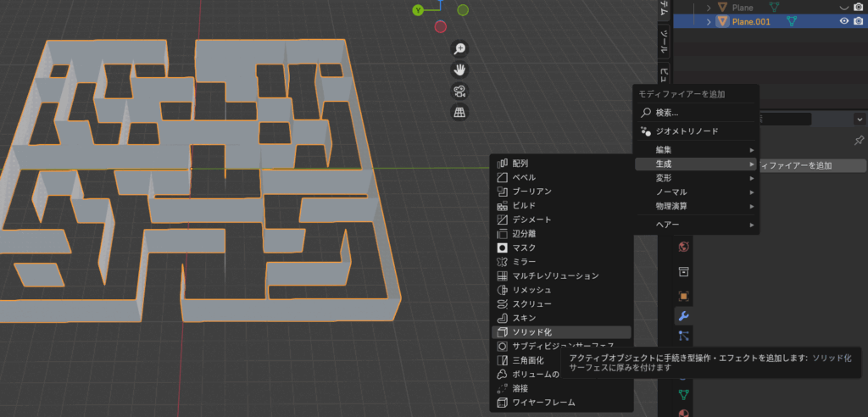Open the 編集 (Edit) modifier submenu
Image resolution: width=868 pixels, height=417 pixels.
click(x=696, y=150)
